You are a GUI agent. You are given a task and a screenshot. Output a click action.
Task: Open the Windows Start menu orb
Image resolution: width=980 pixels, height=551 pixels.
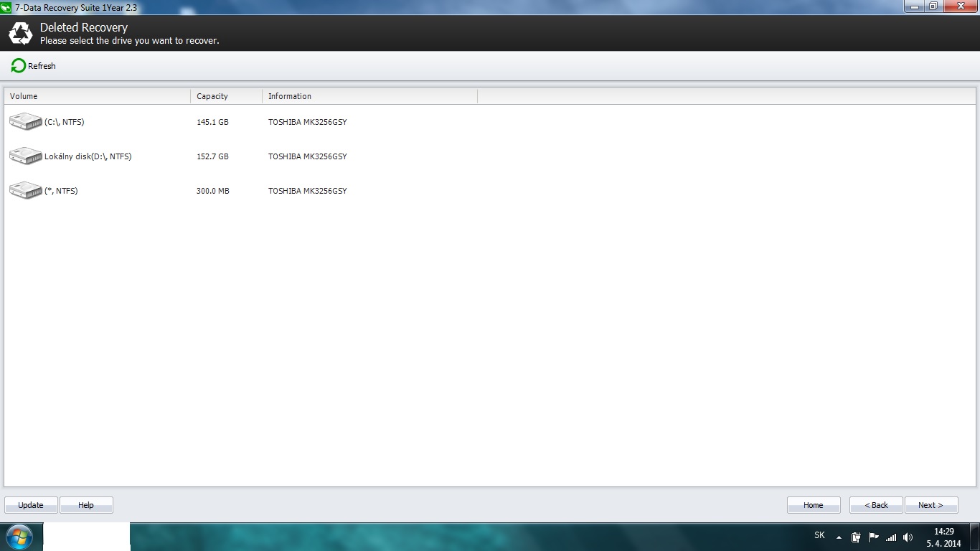[19, 537]
